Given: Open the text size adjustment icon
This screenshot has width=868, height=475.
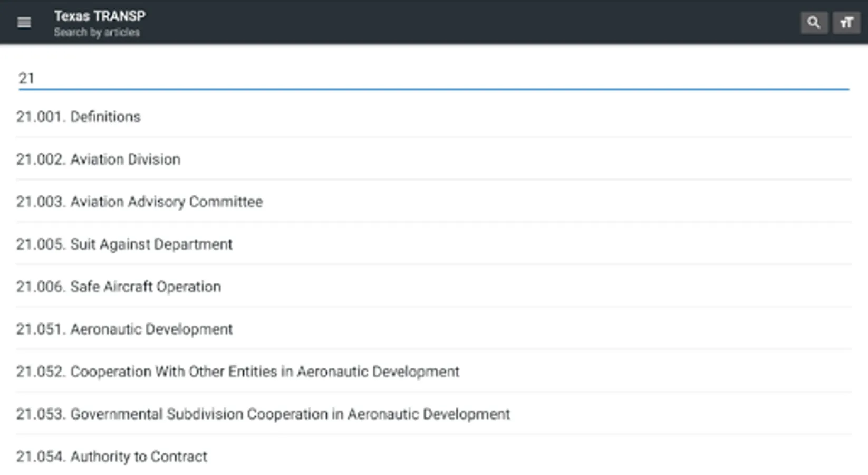Looking at the screenshot, I should [x=846, y=23].
